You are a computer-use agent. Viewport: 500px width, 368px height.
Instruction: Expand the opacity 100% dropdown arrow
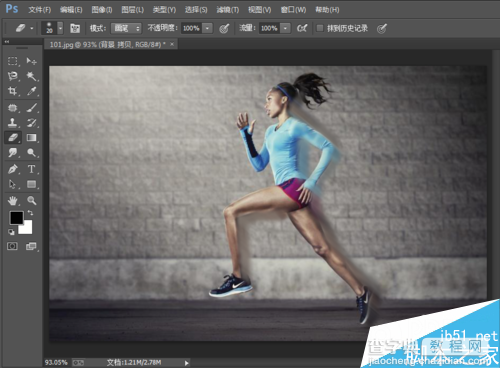point(208,28)
